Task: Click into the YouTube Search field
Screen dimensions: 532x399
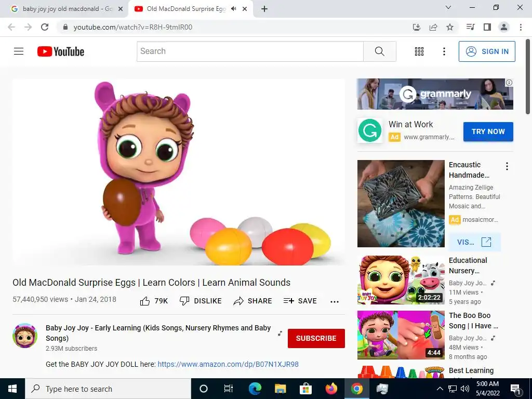Action: (x=250, y=51)
